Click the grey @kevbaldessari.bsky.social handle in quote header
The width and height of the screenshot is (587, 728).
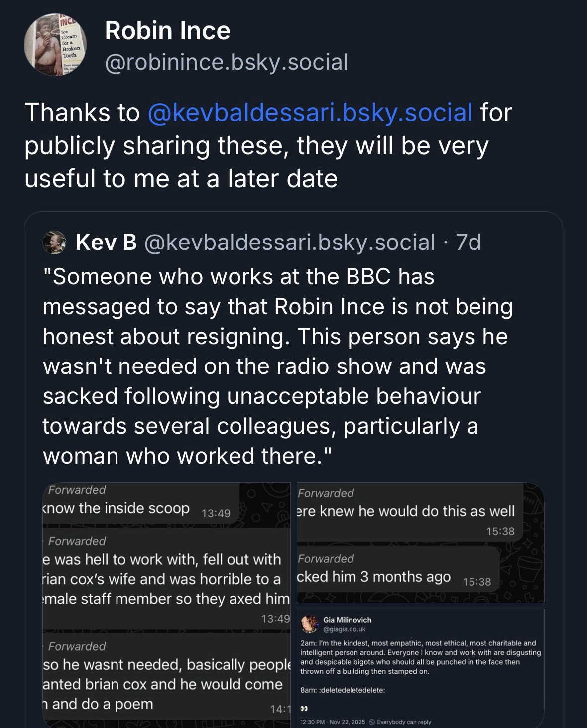point(290,243)
